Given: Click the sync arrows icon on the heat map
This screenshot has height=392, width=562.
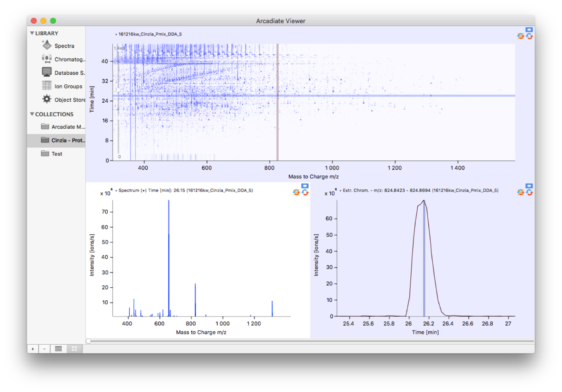Looking at the screenshot, I should tap(529, 36).
